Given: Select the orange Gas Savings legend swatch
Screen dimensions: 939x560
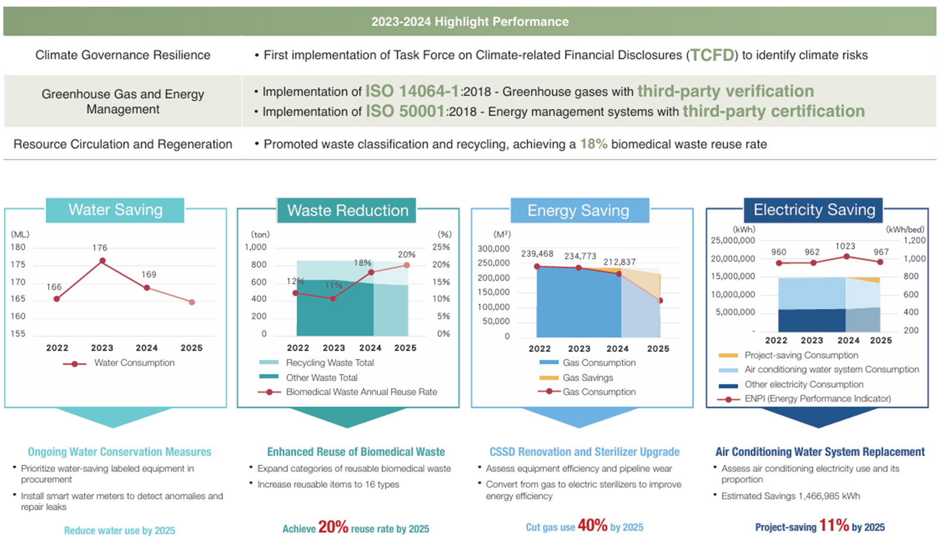Looking at the screenshot, I should 549,378.
